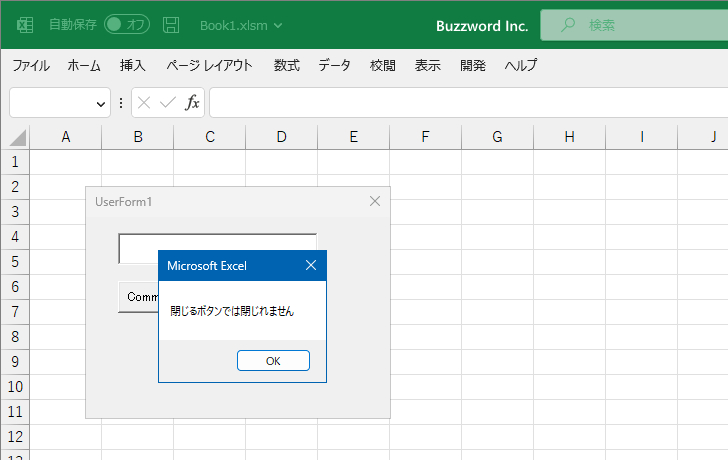Close UserForm1 with its X button
The width and height of the screenshot is (728, 460).
click(x=375, y=201)
